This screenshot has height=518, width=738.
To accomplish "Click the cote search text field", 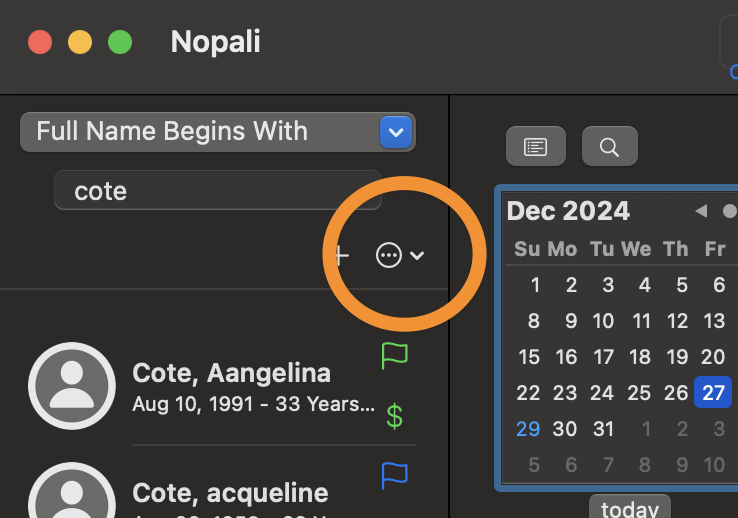I will pos(217,191).
